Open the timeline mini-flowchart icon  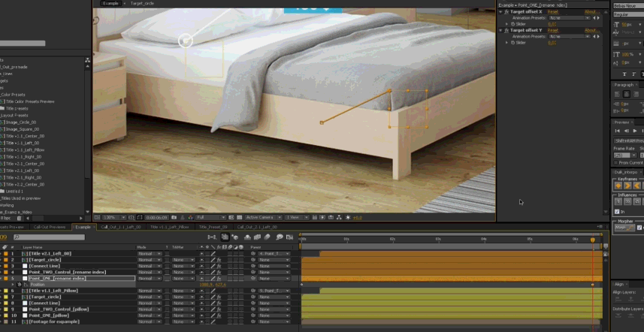tap(212, 237)
